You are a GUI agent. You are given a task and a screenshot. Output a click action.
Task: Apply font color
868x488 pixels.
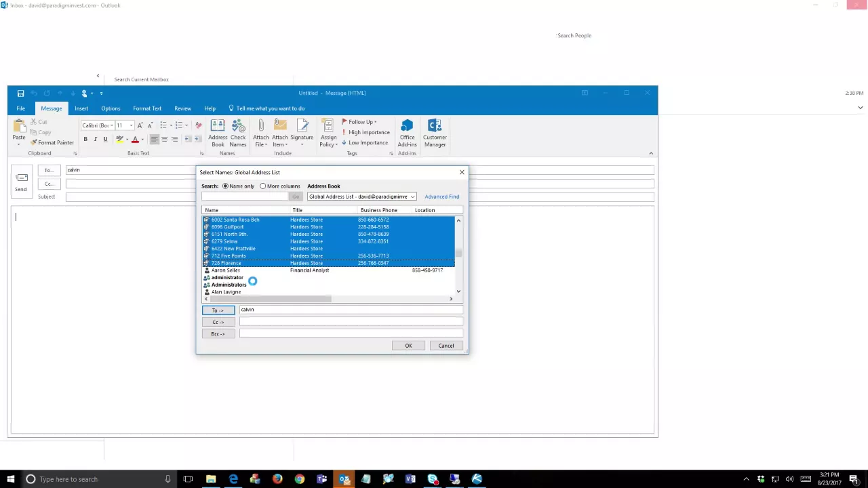coord(135,139)
